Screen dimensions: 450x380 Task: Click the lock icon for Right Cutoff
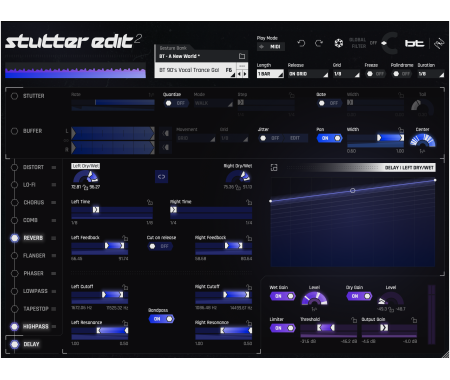pos(249,287)
